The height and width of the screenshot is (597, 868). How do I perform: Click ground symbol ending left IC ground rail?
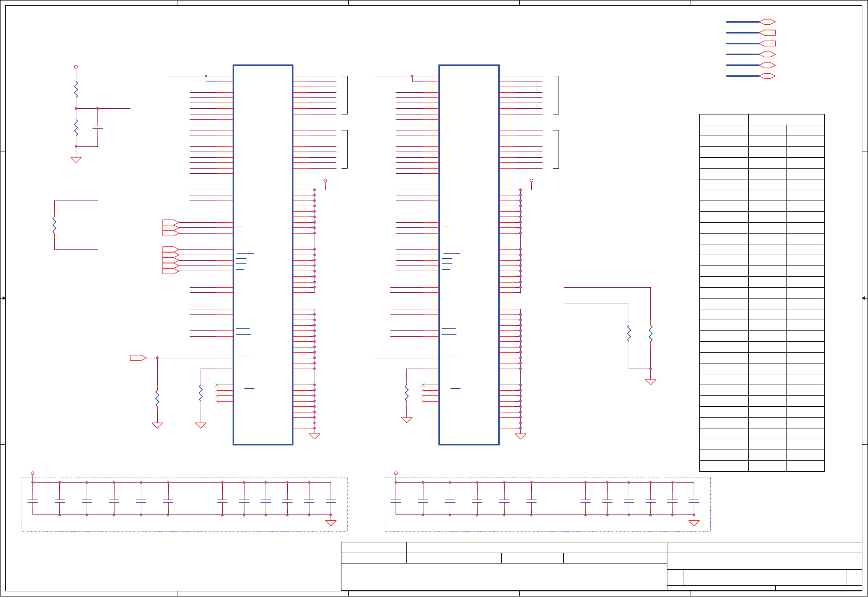(315, 436)
